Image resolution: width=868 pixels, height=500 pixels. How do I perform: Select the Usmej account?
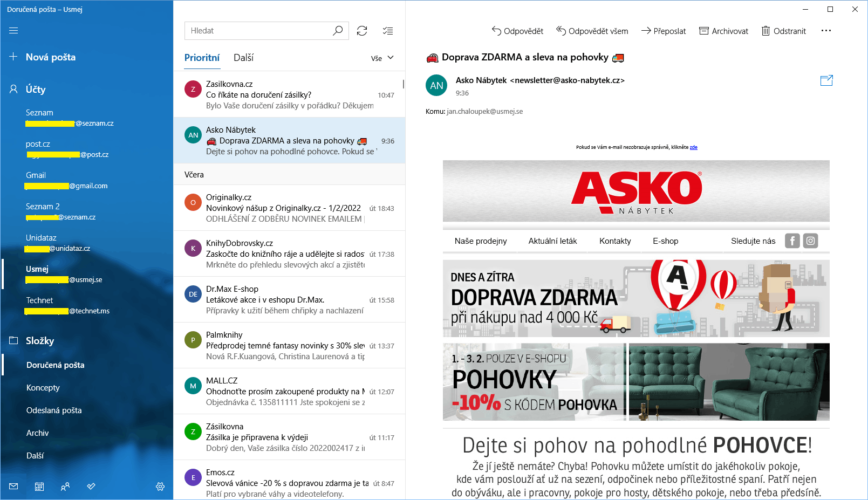[86, 274]
